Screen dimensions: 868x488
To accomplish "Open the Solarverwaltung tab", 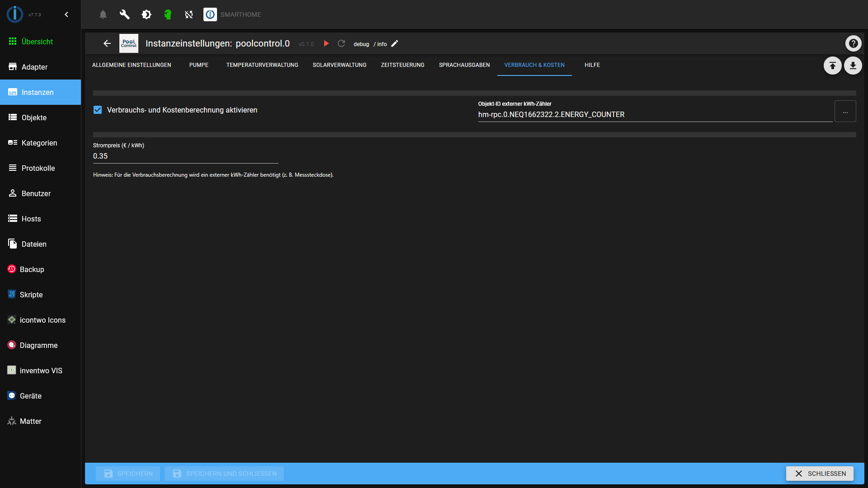I will pyautogui.click(x=339, y=65).
